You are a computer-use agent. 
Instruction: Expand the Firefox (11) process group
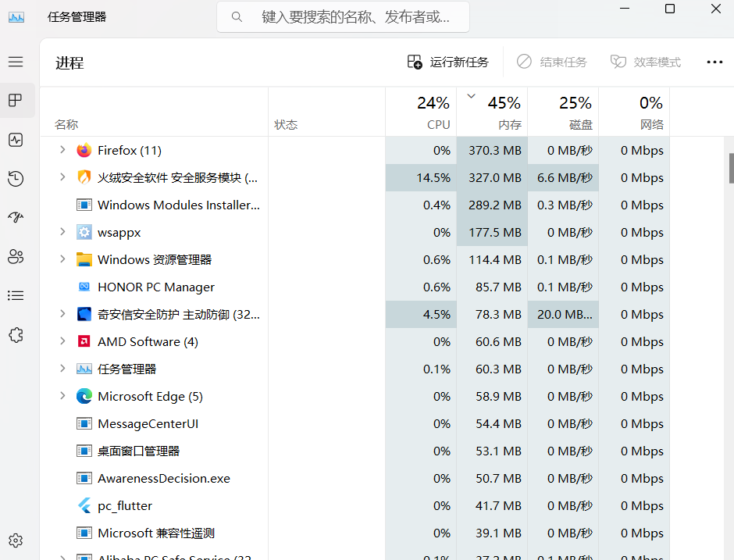click(x=62, y=150)
